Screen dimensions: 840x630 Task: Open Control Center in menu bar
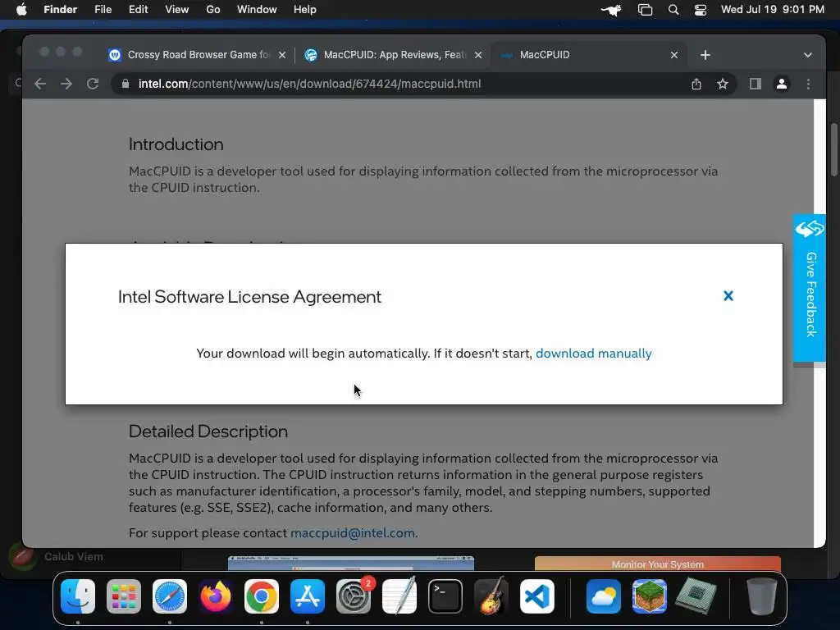pyautogui.click(x=701, y=10)
